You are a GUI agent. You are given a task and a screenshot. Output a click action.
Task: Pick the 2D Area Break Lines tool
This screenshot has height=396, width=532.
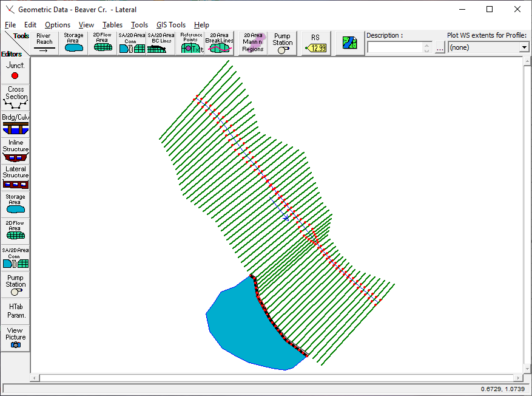coord(219,43)
